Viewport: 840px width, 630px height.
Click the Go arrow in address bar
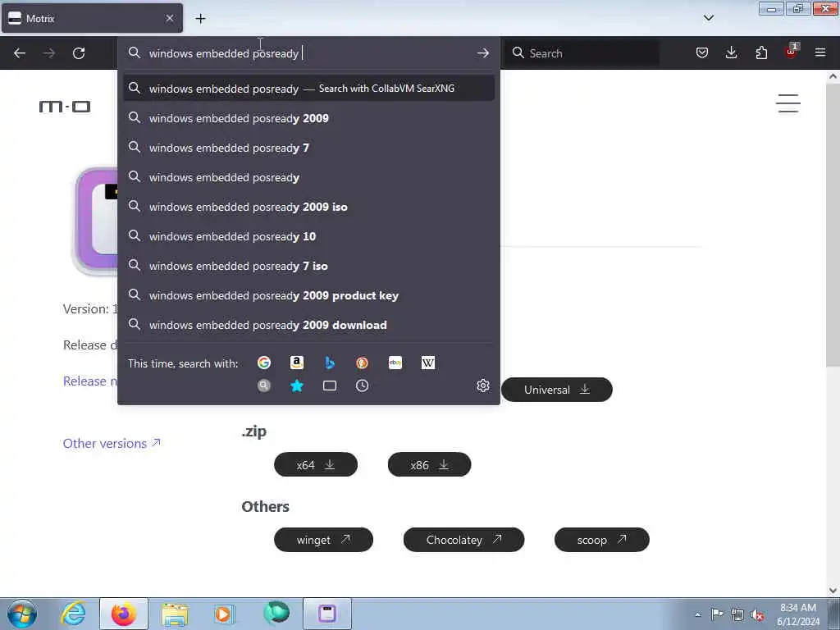click(x=482, y=53)
